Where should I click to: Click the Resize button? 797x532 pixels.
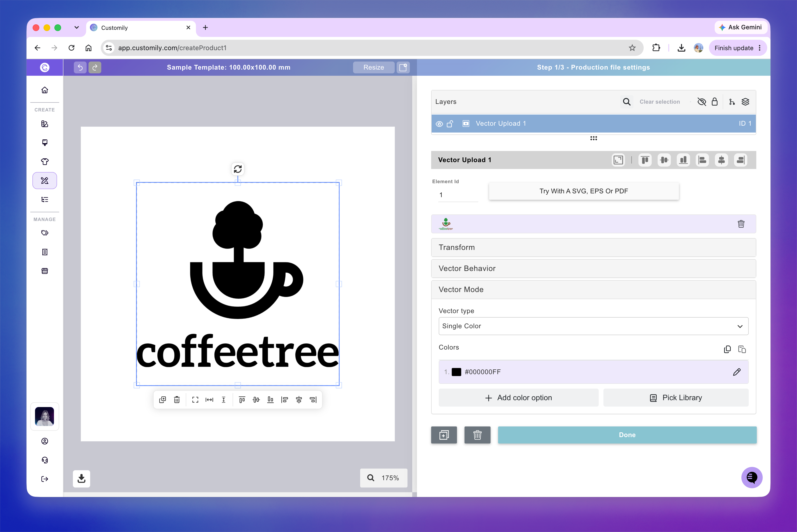click(374, 67)
